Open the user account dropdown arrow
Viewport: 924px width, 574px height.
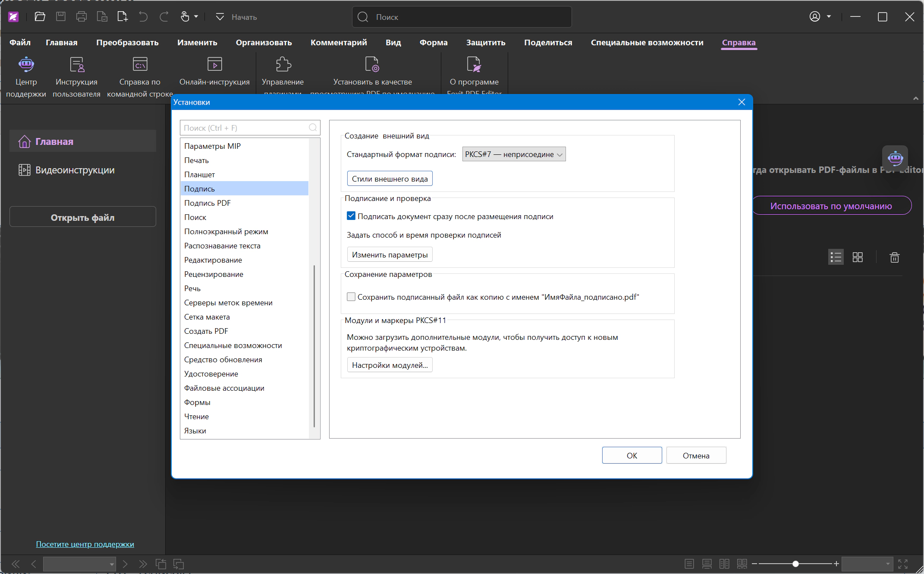click(829, 17)
